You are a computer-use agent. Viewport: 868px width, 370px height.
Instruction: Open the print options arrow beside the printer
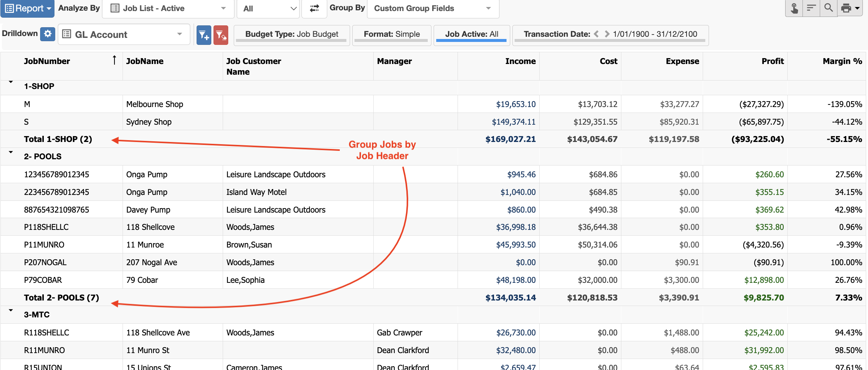click(x=857, y=8)
